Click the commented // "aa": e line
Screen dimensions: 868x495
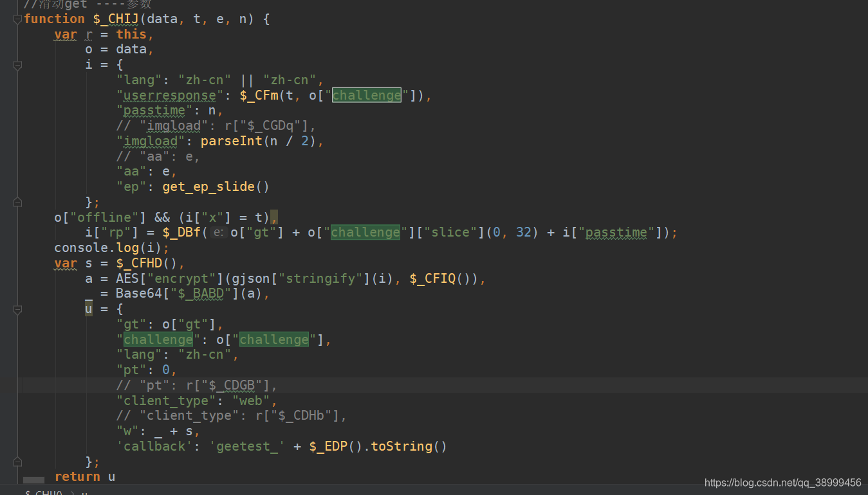click(158, 156)
